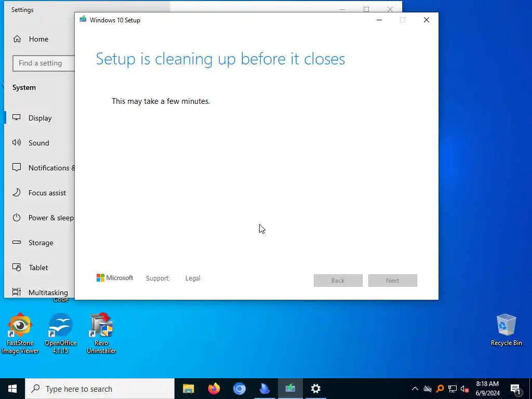Open network status tray icon
532x399 pixels.
coord(453,389)
